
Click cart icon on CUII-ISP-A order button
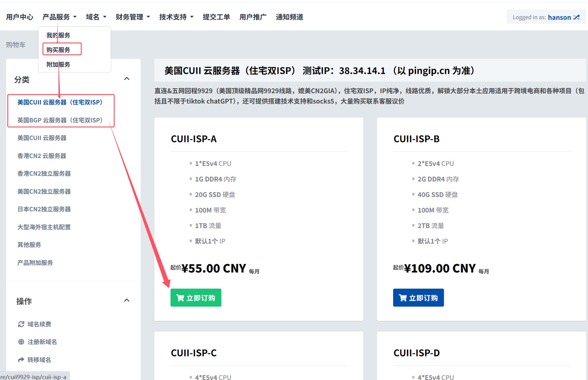coord(180,298)
